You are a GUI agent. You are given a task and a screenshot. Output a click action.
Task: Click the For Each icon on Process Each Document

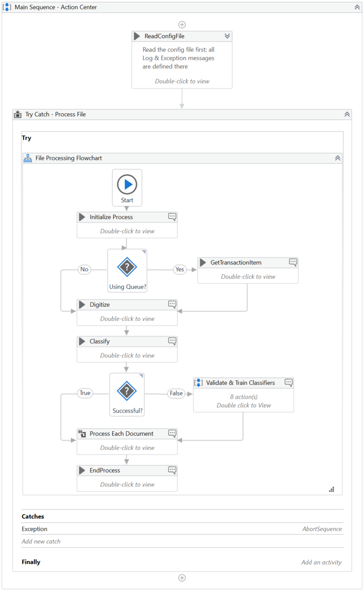(x=82, y=433)
